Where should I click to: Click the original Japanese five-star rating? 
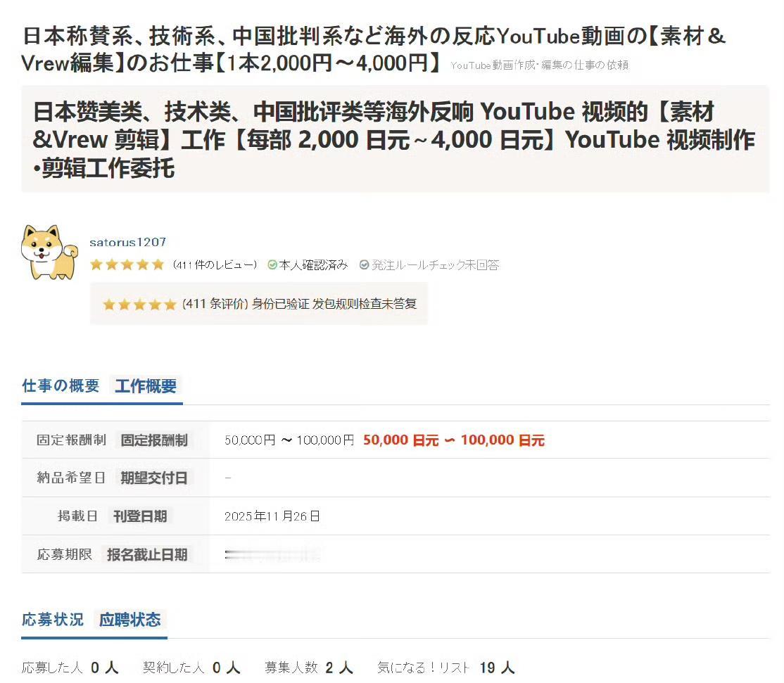click(x=127, y=264)
